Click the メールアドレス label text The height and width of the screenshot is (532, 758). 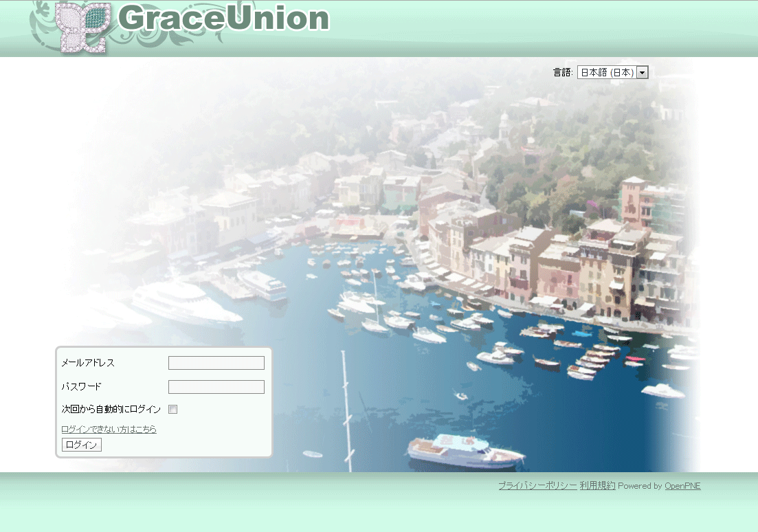88,363
